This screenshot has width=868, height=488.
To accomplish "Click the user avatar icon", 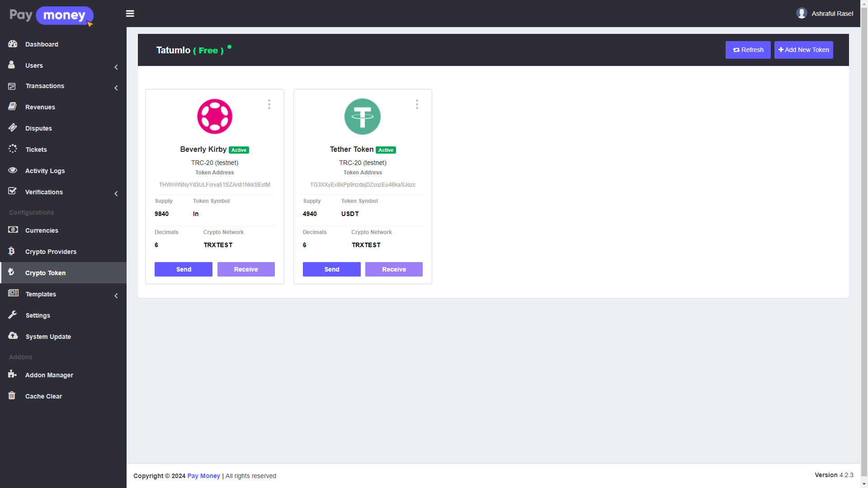I will 802,13.
